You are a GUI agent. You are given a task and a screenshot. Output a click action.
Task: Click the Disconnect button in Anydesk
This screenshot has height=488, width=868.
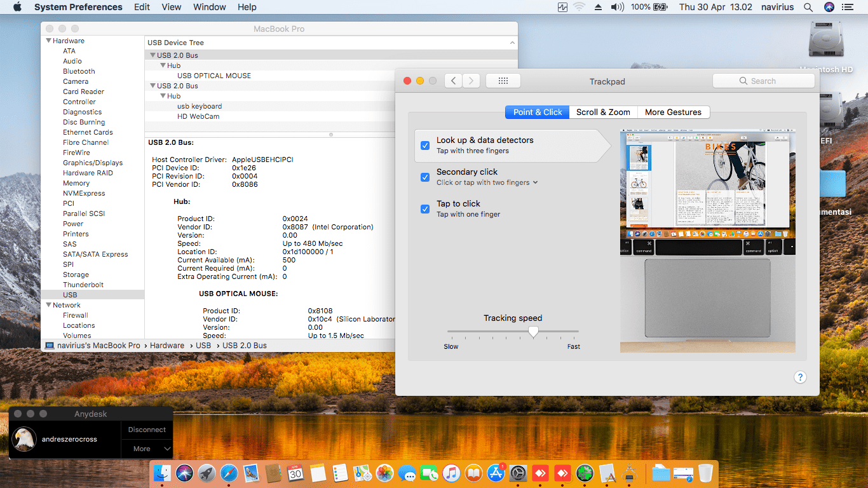point(147,430)
